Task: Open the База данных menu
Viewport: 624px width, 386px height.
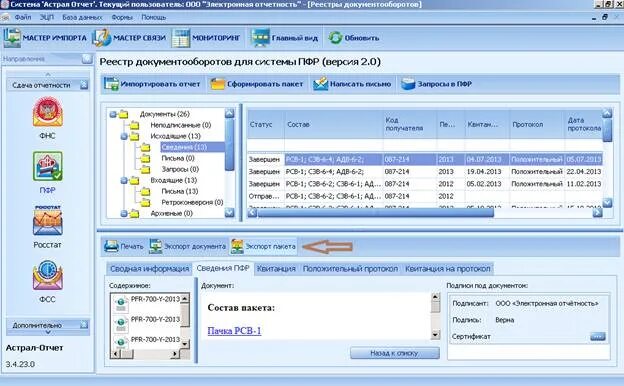Action: coord(82,18)
